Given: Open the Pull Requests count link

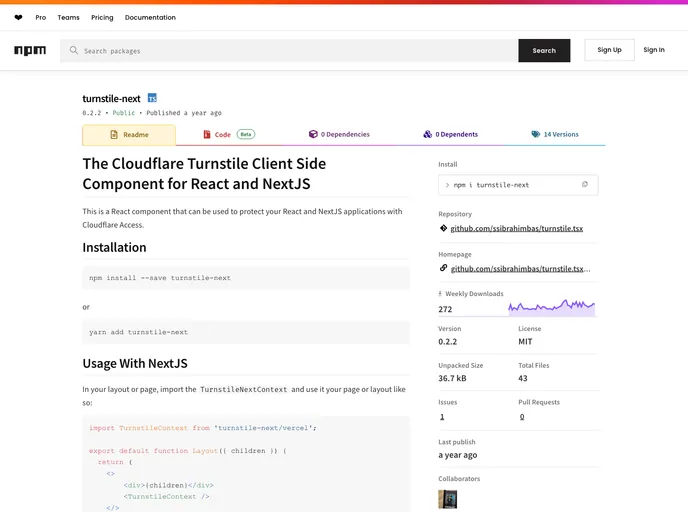Looking at the screenshot, I should [x=522, y=417].
